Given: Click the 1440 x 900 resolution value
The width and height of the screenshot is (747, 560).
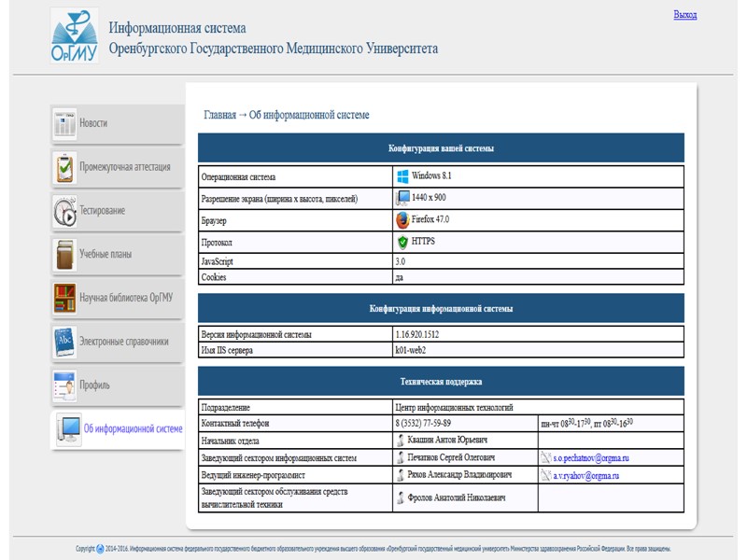Looking at the screenshot, I should tap(429, 197).
